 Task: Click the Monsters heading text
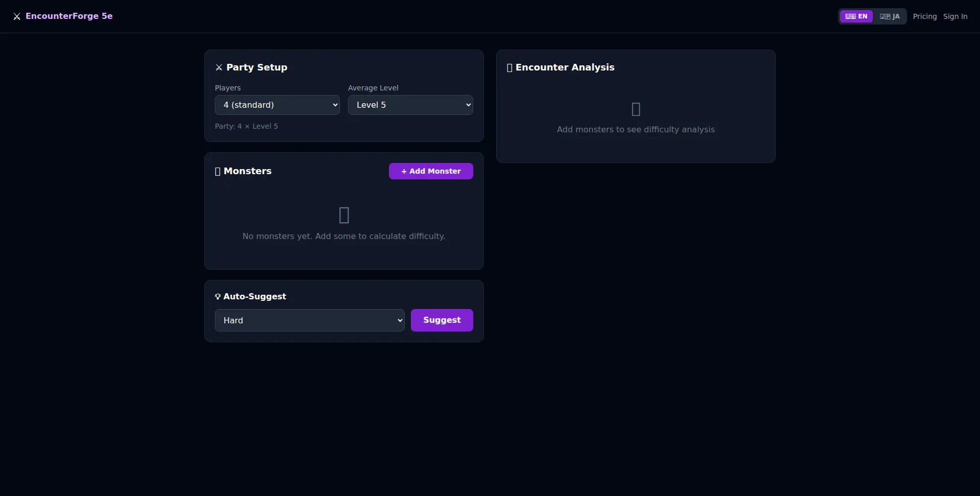[248, 171]
